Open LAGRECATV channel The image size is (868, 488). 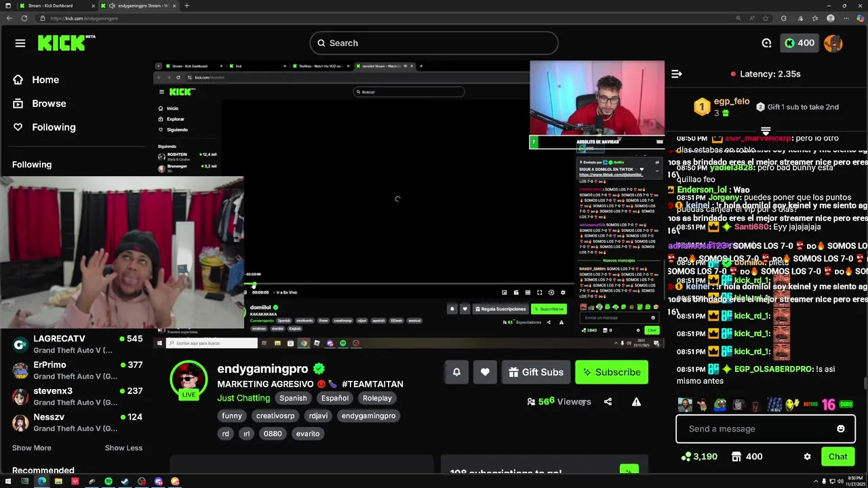click(77, 344)
